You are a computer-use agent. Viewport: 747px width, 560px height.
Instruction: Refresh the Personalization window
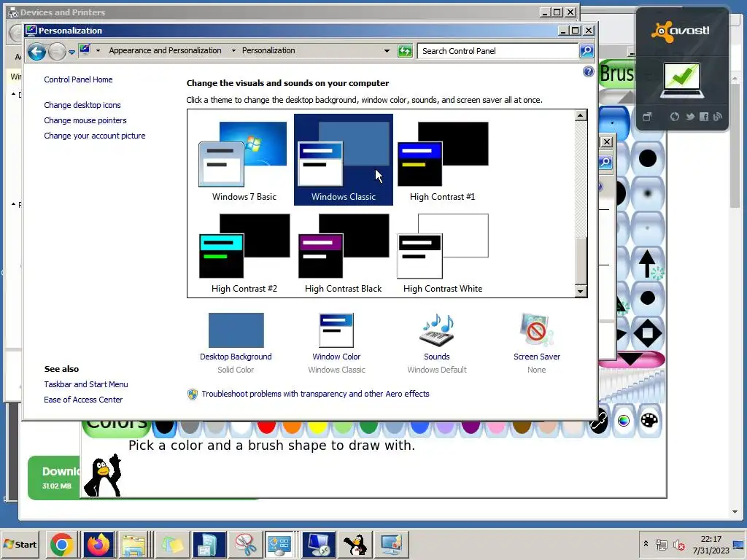pos(404,51)
